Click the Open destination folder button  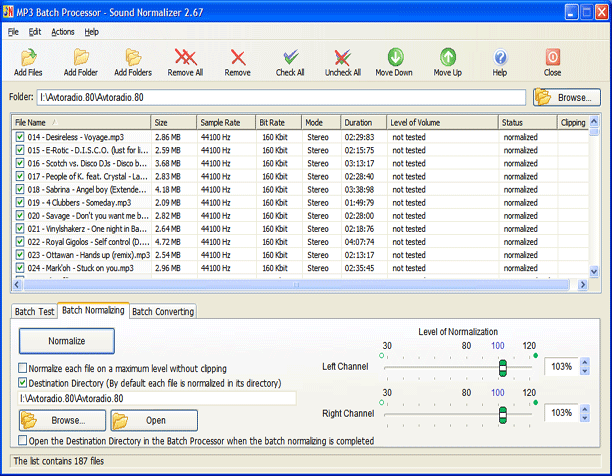(x=154, y=420)
